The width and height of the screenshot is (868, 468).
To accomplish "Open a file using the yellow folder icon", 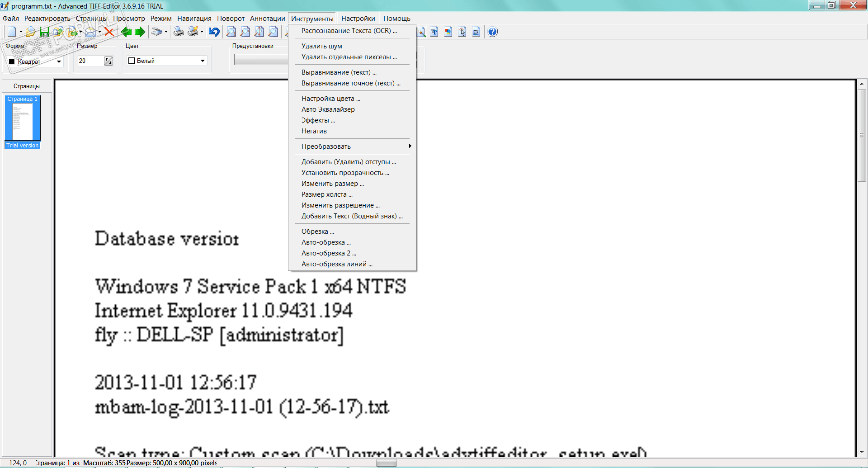I will [30, 32].
